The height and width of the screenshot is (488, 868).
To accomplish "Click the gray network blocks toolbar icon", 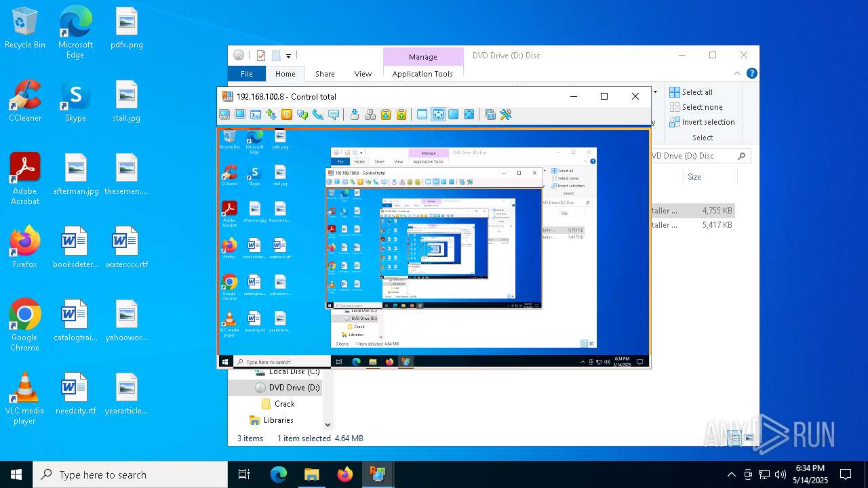I will pos(370,115).
